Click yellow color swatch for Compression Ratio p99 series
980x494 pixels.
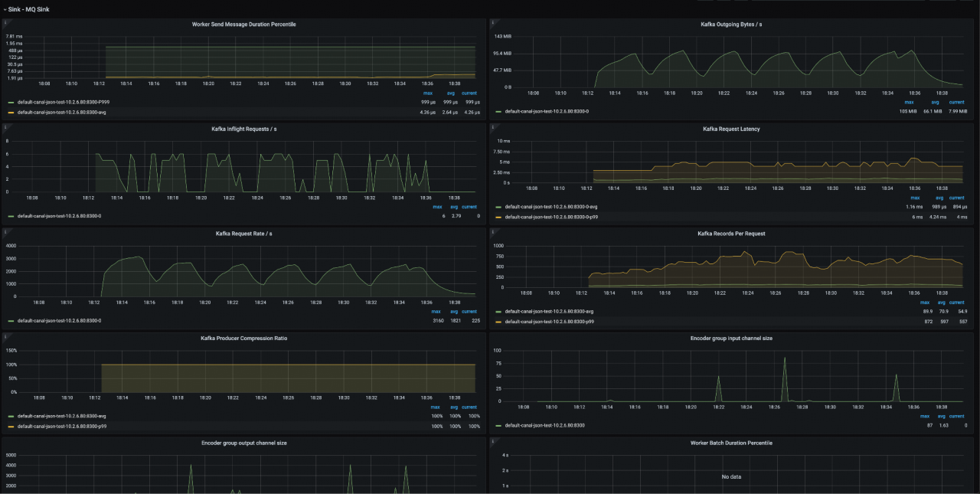pos(11,426)
